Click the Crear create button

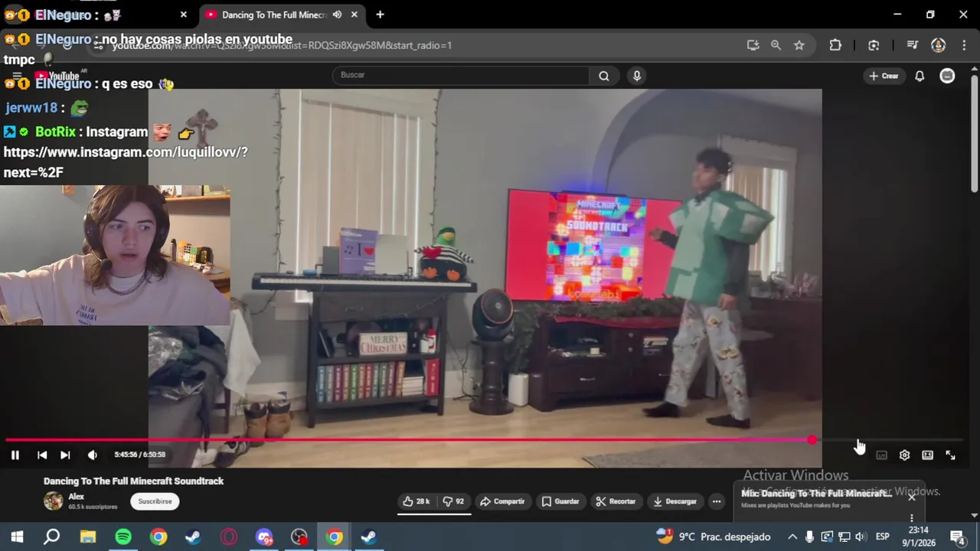pos(884,76)
